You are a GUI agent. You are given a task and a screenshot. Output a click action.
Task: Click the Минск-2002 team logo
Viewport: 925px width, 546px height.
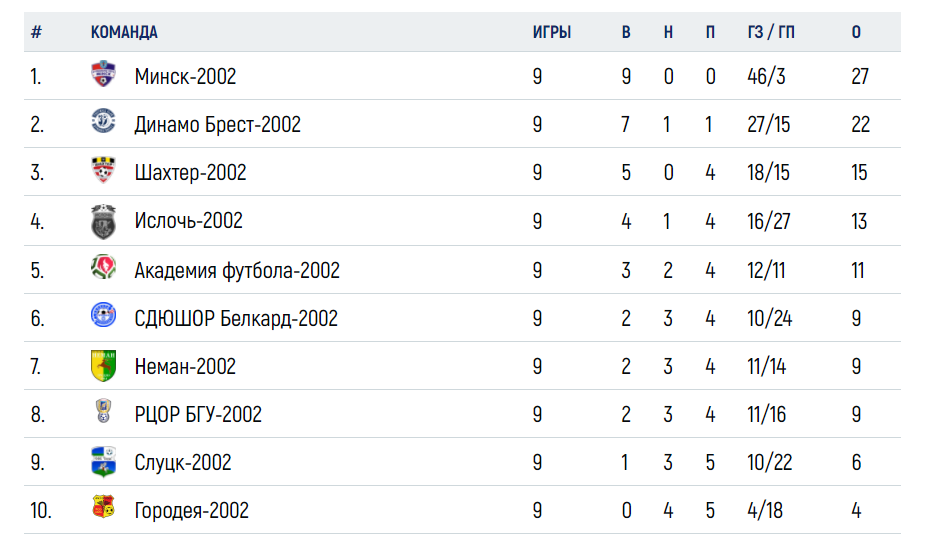(103, 74)
